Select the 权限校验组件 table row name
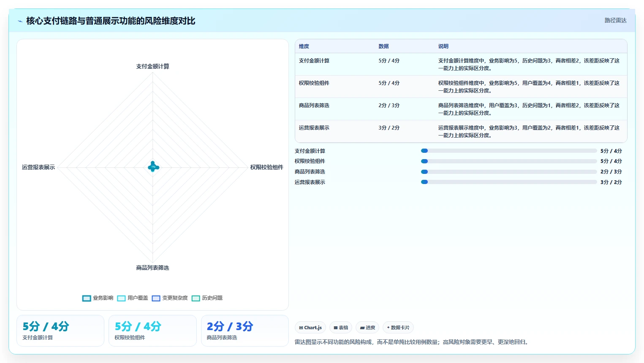 [x=314, y=83]
